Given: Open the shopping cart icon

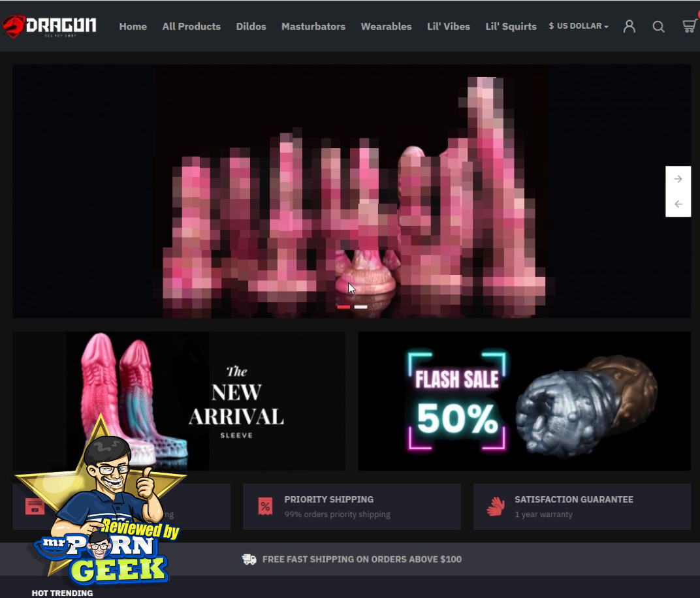Looking at the screenshot, I should tap(690, 26).
